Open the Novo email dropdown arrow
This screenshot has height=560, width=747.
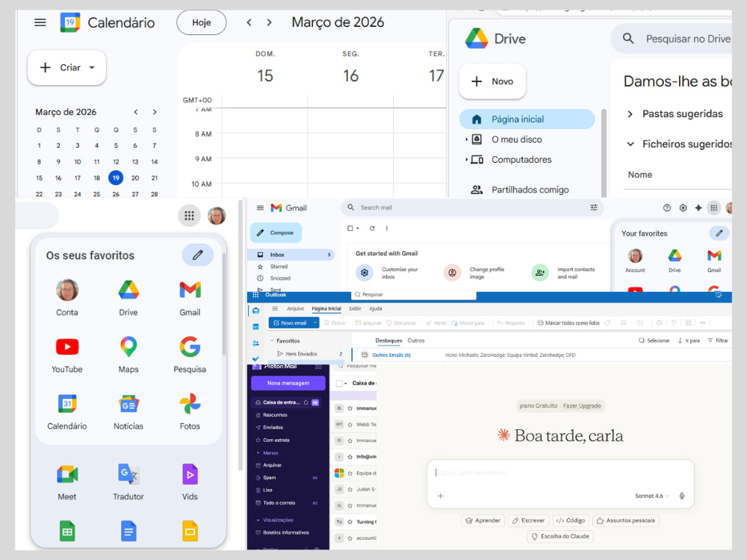tap(315, 323)
